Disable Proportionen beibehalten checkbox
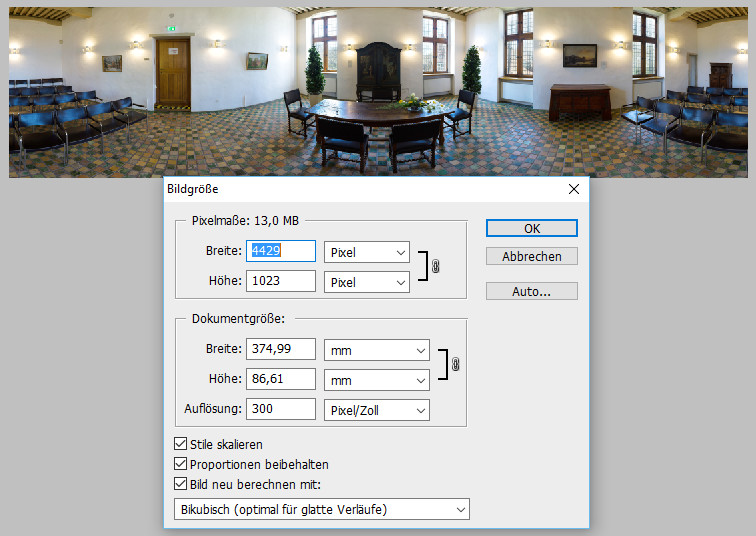 tap(181, 464)
